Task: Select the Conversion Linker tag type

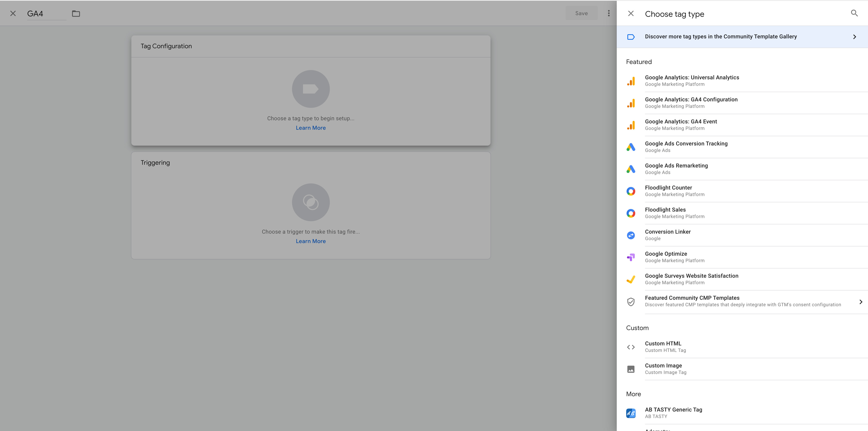Action: point(742,235)
